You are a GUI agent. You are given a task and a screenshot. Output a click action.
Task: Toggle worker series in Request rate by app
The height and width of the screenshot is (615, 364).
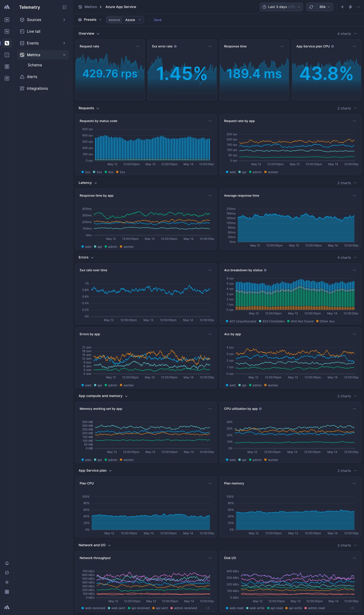coord(271,172)
